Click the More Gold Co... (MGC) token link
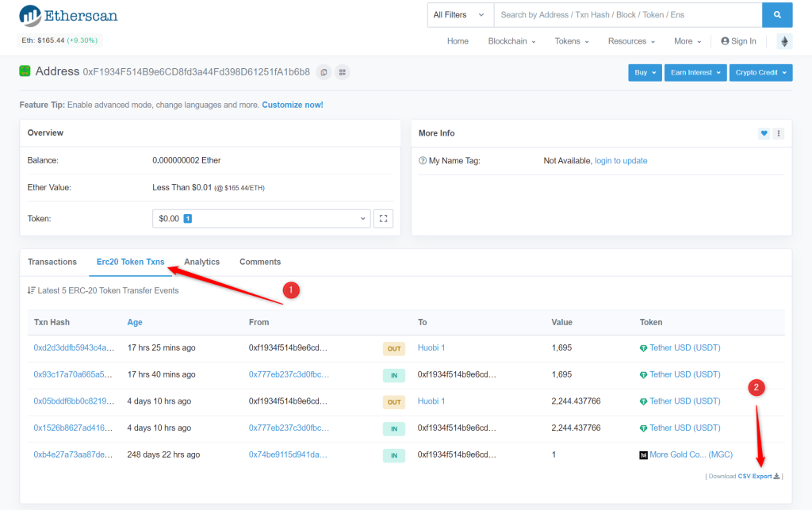The width and height of the screenshot is (812, 510). 691,455
